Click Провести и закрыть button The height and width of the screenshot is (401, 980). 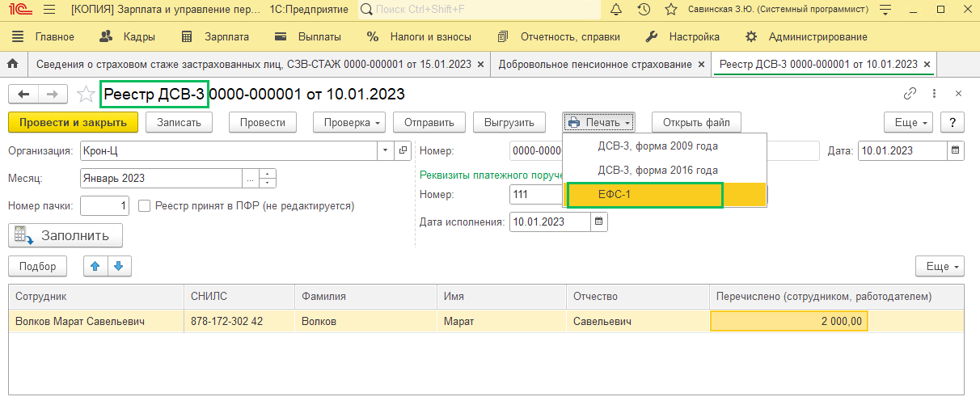74,123
